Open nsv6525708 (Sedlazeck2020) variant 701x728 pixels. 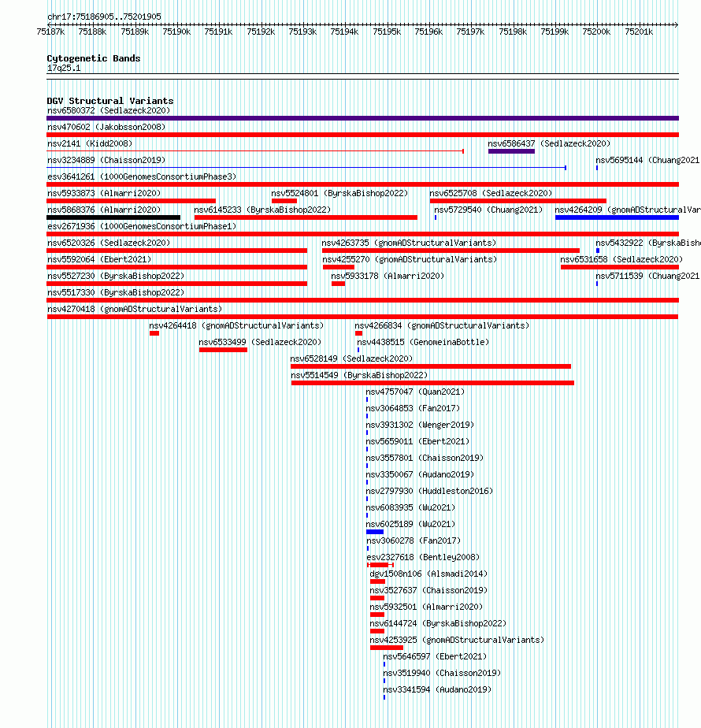[x=491, y=194]
